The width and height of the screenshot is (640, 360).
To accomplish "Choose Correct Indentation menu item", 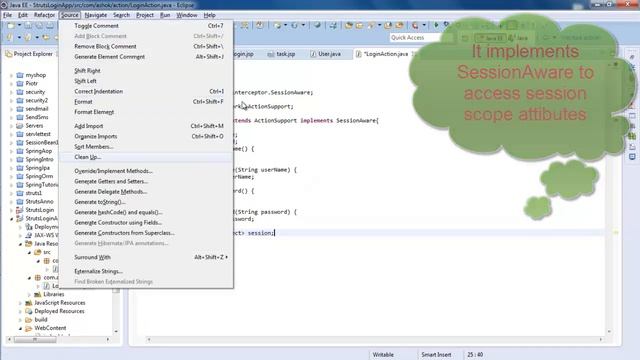I will tap(146, 91).
